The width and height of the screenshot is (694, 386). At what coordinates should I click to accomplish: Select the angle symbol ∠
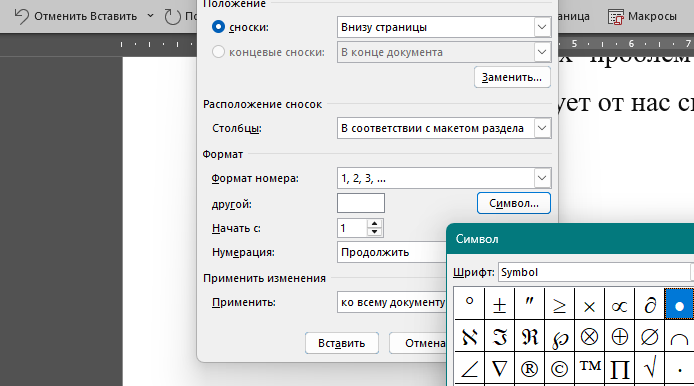tap(469, 368)
